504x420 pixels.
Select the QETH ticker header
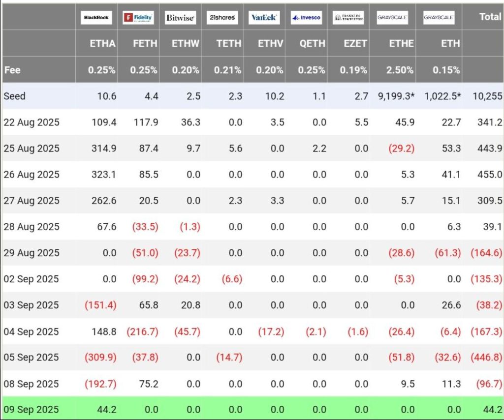(313, 43)
